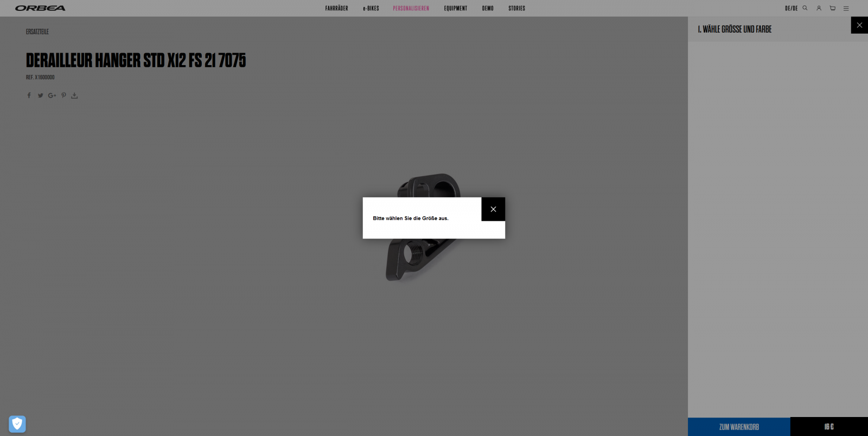Share product on Google Plus
The width and height of the screenshot is (868, 436).
coord(52,95)
